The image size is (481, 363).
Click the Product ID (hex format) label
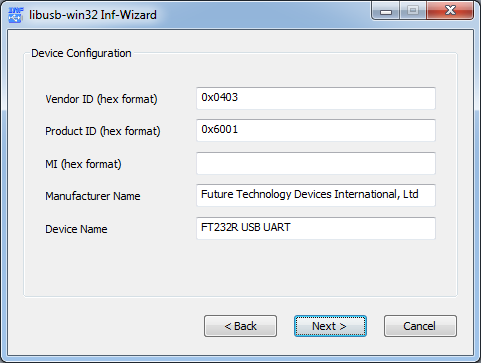click(x=103, y=131)
